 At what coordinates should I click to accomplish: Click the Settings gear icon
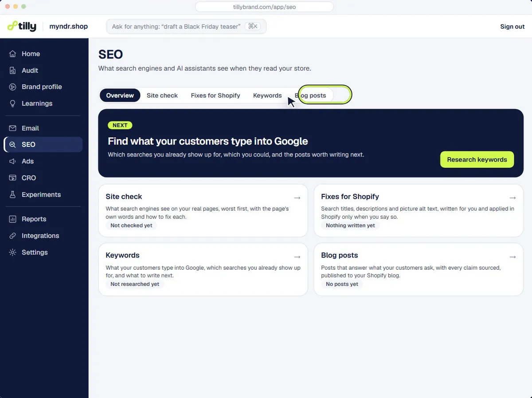tap(13, 252)
